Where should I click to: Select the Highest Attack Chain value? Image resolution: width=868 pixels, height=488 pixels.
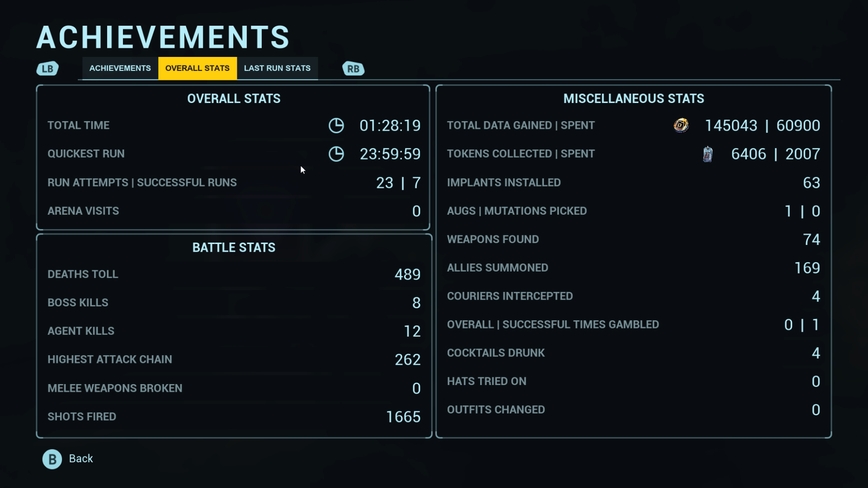pyautogui.click(x=407, y=360)
